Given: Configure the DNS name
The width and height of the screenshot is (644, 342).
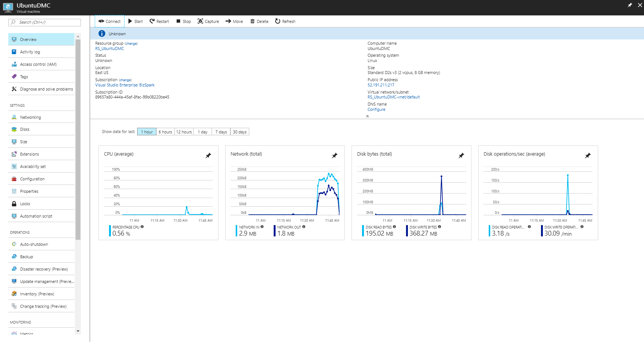Looking at the screenshot, I should (x=376, y=109).
